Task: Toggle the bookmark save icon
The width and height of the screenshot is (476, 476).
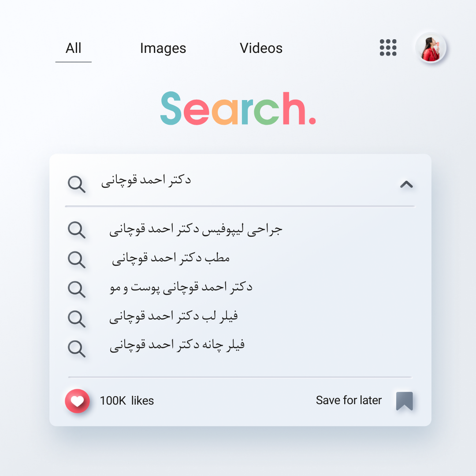Action: pyautogui.click(x=404, y=401)
